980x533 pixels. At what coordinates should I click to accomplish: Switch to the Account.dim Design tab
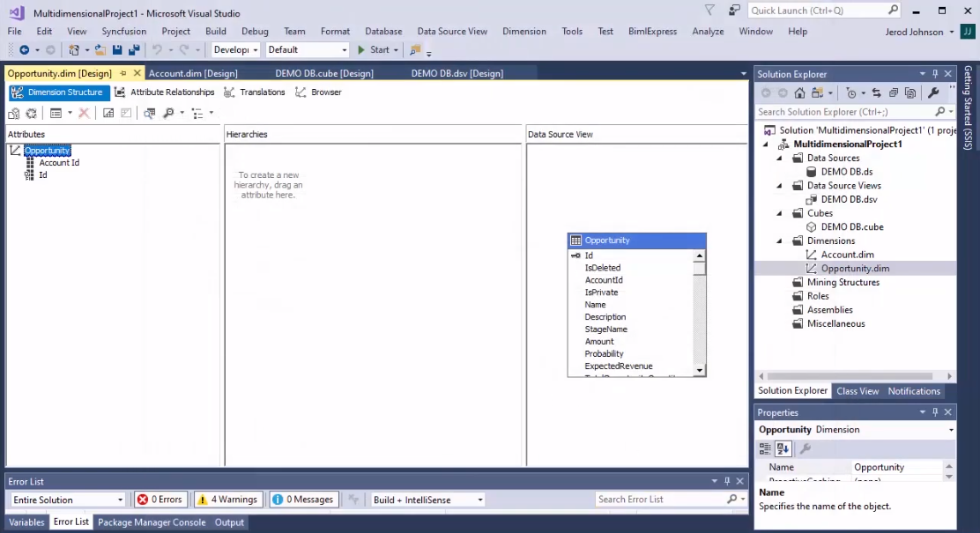(x=193, y=73)
